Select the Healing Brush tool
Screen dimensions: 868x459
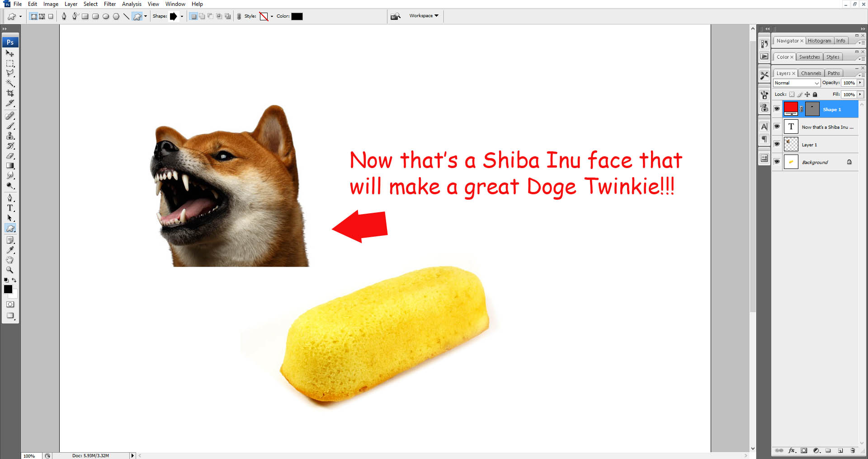click(x=10, y=116)
